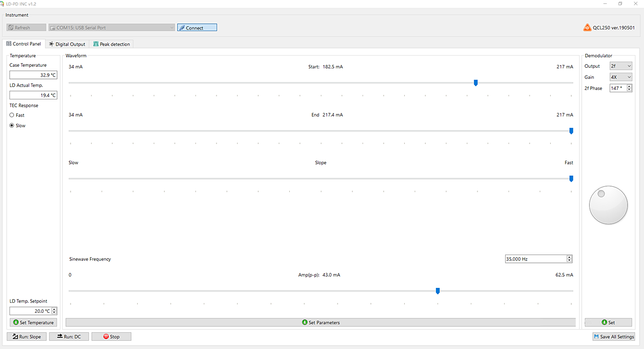Screen dimensions: 644x349
Task: Save all settings with the disk icon
Action: pyautogui.click(x=613, y=337)
